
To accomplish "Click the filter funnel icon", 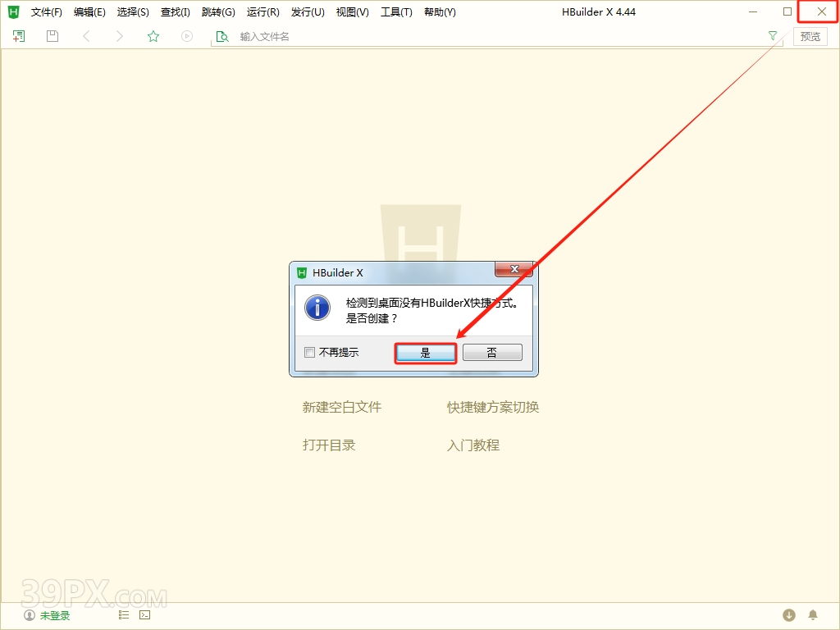I will tap(773, 35).
